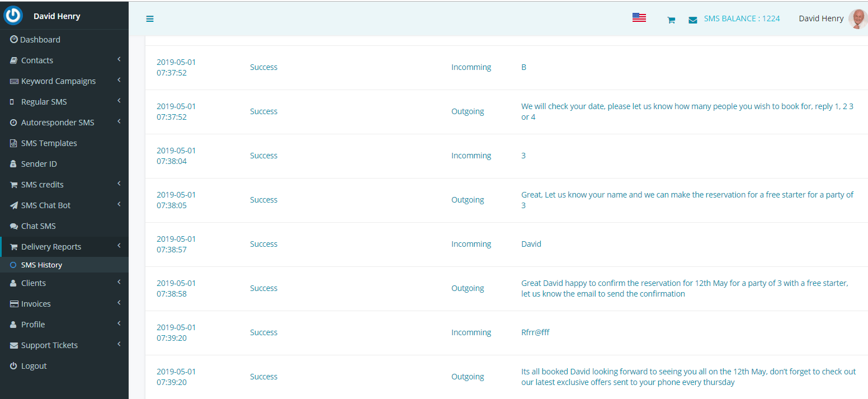Select SMS History submenu item

(x=64, y=265)
